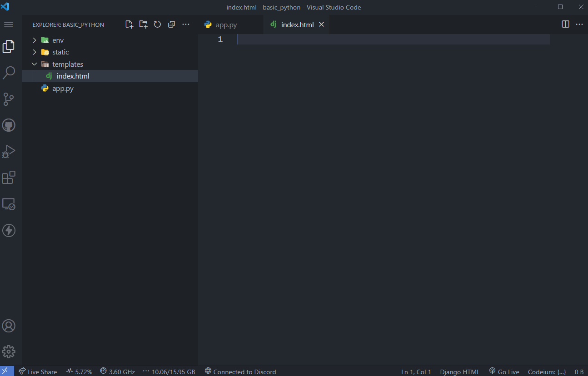The width and height of the screenshot is (588, 376).
Task: Open the Accounts menu
Action: click(x=9, y=326)
